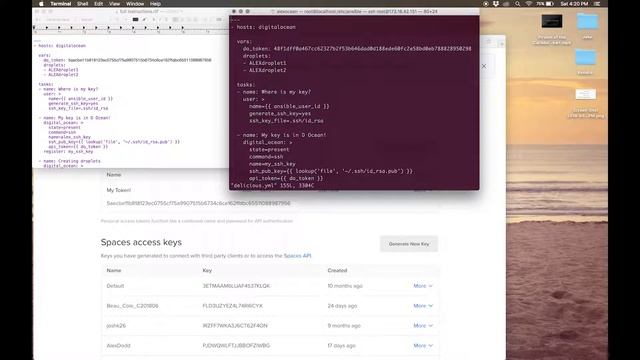
Task: Open the Shell menu
Action: (x=82, y=4)
